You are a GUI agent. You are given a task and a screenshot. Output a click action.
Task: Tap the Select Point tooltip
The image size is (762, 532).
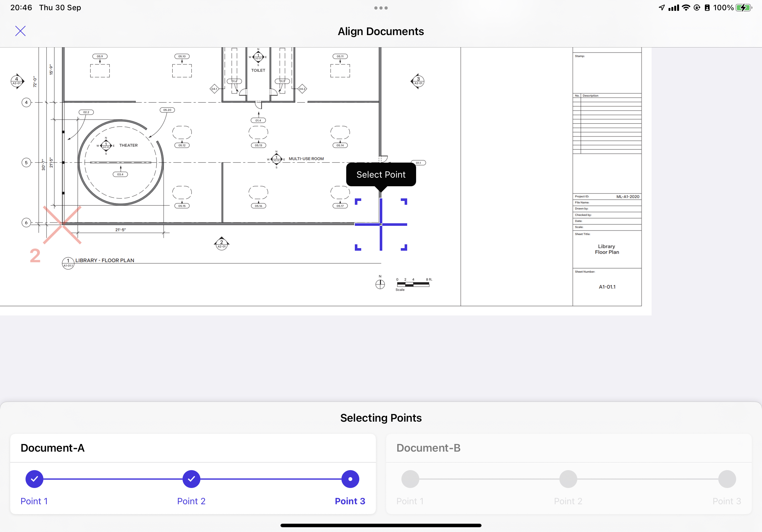(381, 174)
